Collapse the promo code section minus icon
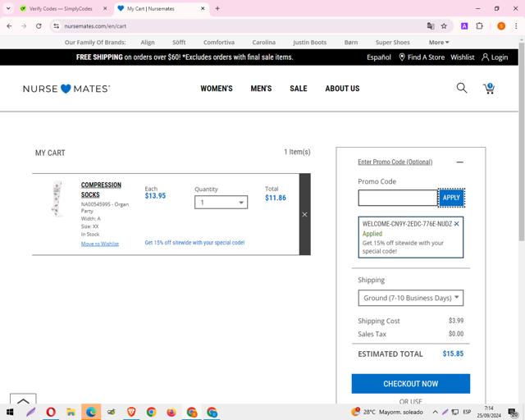Image resolution: width=525 pixels, height=420 pixels. coord(460,162)
